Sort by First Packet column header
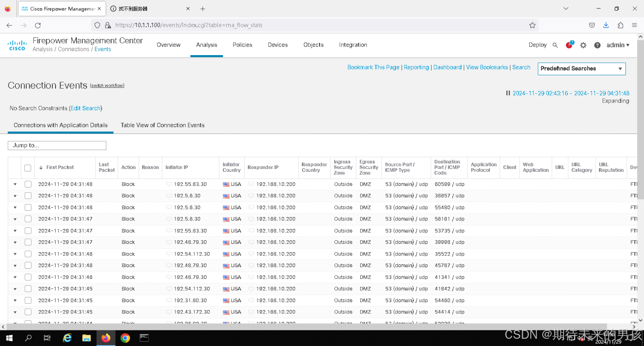Screen dimensions: 644x346 click(60, 167)
